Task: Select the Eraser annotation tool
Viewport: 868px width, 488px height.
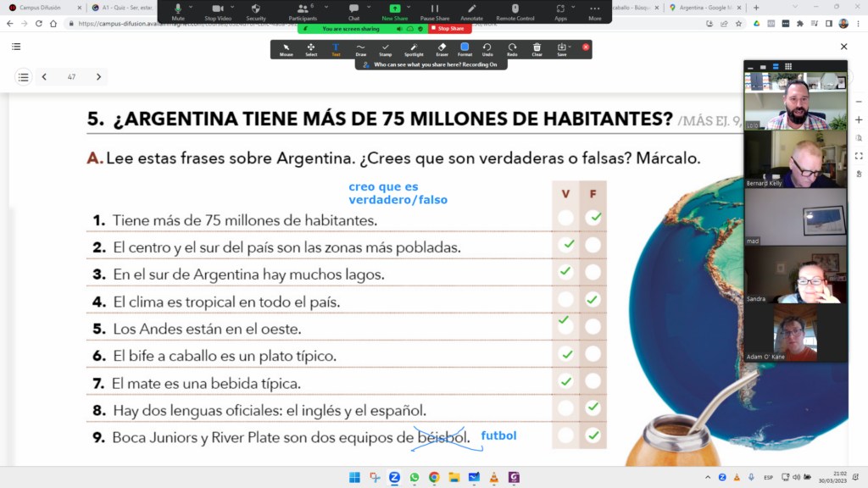Action: pos(442,50)
